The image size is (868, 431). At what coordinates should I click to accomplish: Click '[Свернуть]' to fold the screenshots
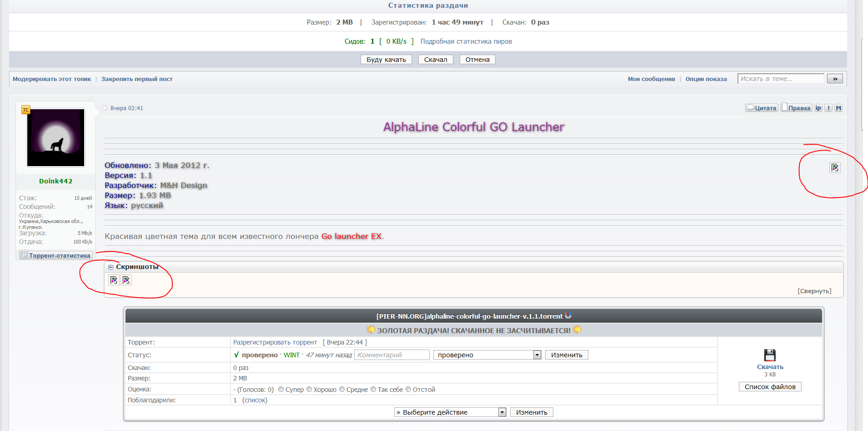pos(814,291)
